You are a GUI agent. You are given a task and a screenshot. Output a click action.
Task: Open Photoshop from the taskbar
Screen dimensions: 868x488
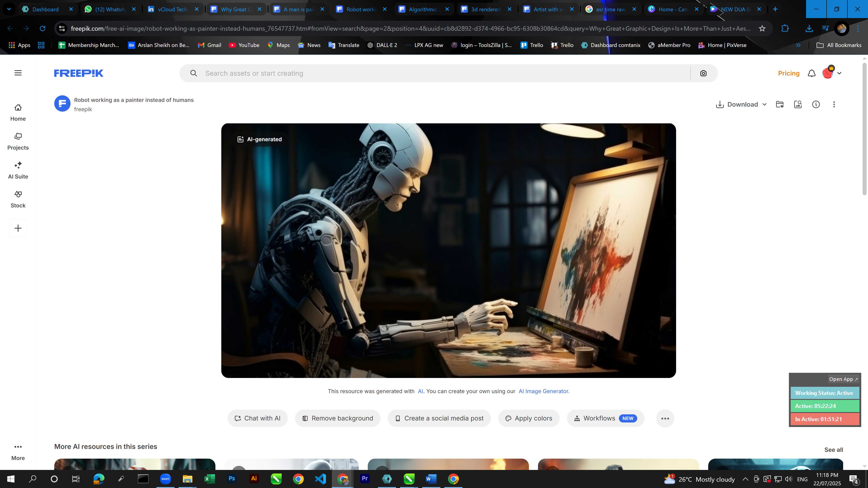232,479
